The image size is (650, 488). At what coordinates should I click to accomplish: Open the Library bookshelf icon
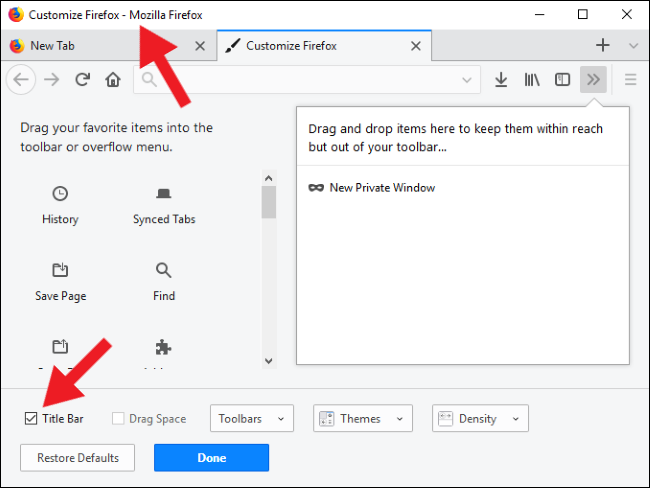(531, 80)
